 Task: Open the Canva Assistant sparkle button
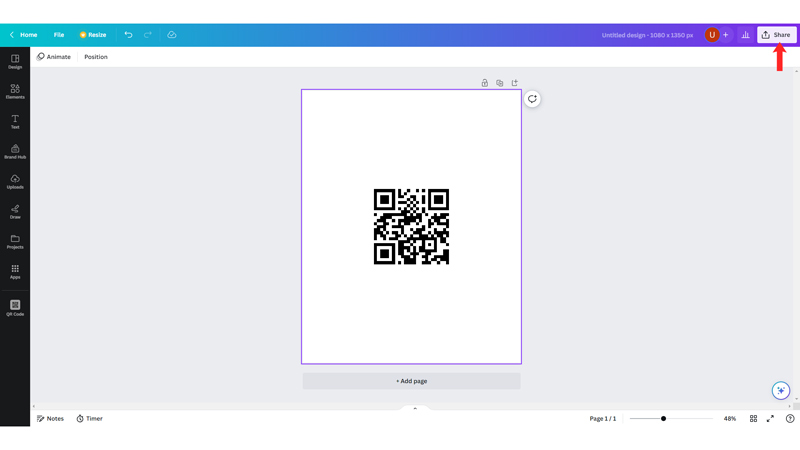click(781, 391)
